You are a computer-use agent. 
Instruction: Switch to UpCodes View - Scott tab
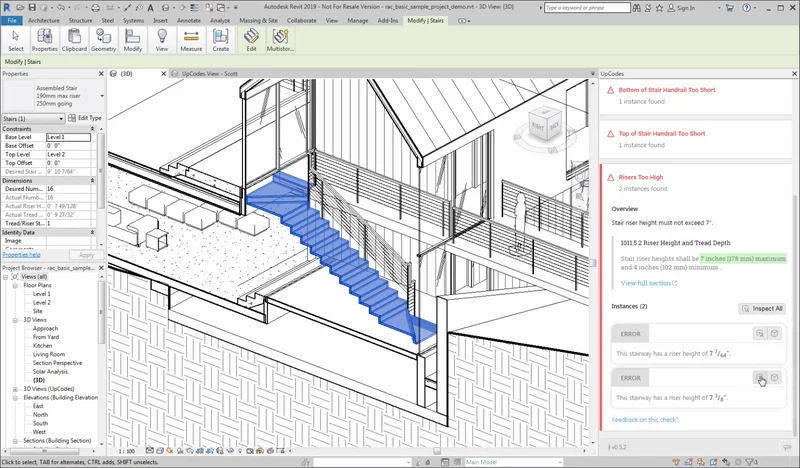[x=211, y=73]
